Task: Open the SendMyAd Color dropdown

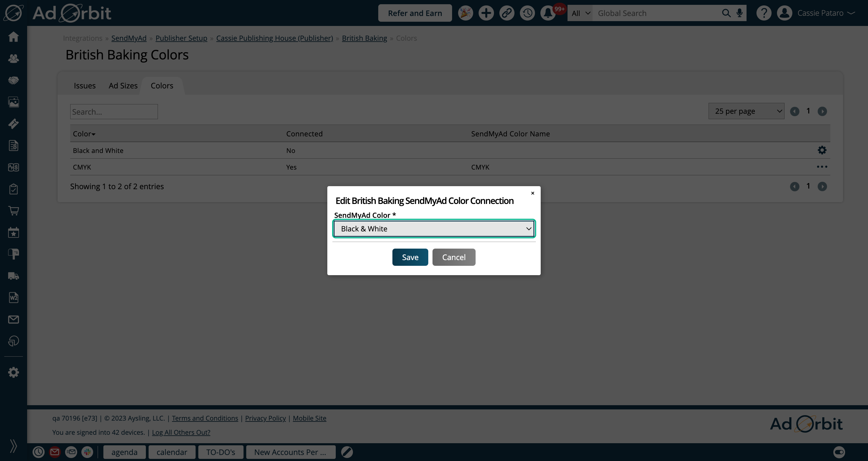Action: point(434,229)
